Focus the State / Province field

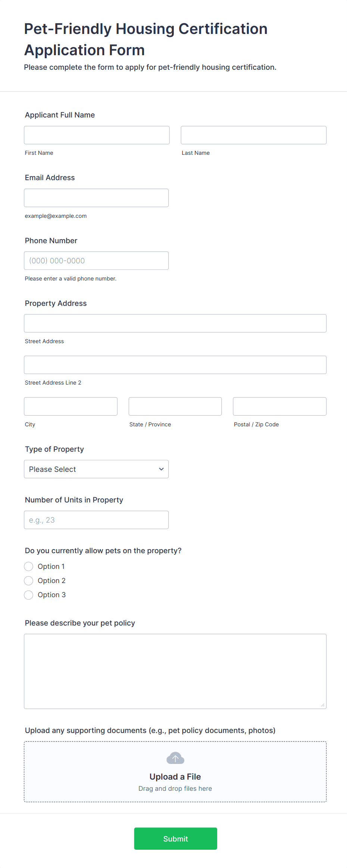point(175,406)
